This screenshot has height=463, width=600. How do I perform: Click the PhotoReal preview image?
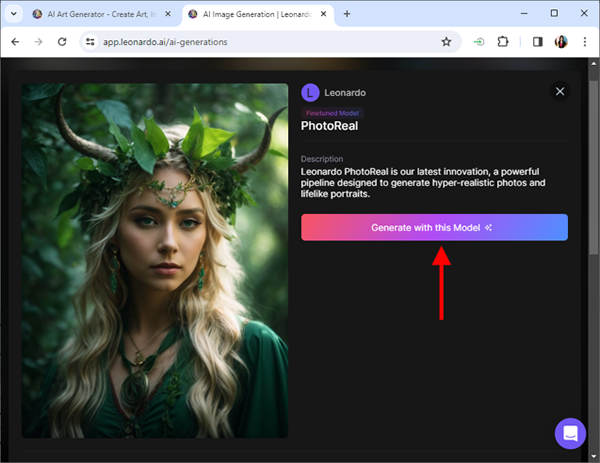(x=155, y=261)
